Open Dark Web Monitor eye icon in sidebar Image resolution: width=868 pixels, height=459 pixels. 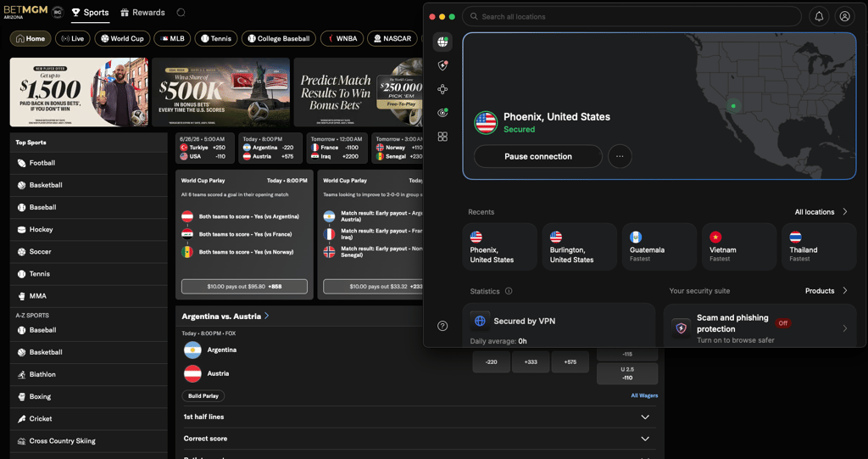pos(442,113)
